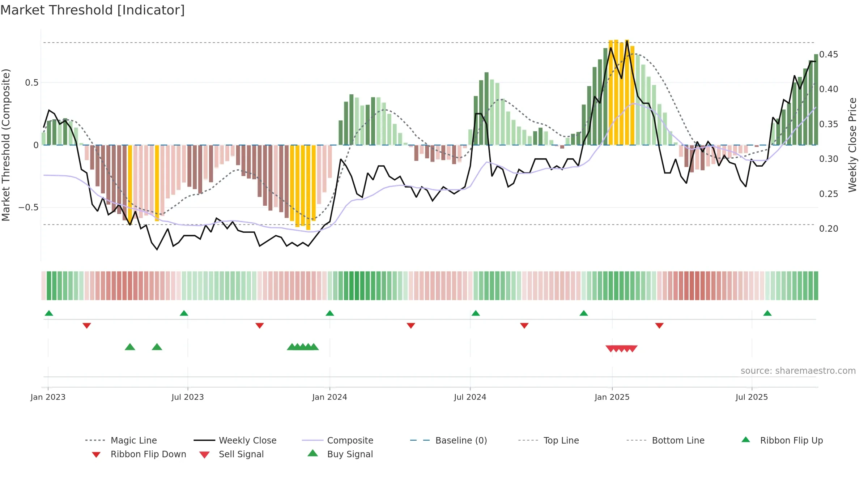The height and width of the screenshot is (488, 868).
Task: Click the 'Jan 2024' x-axis label
Action: pos(329,397)
